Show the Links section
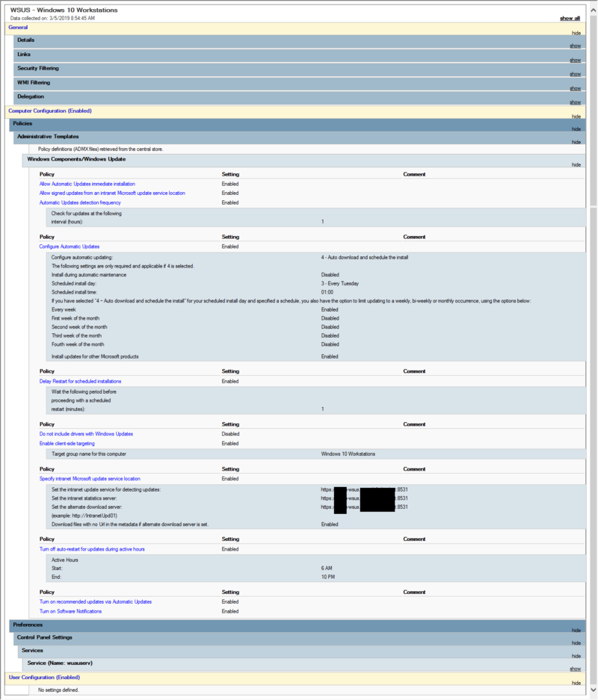Screen dimensions: 598x700 pyautogui.click(x=575, y=60)
